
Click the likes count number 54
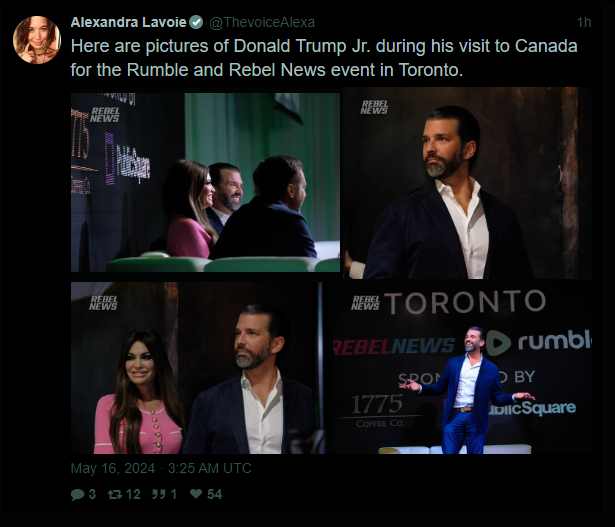[215, 494]
